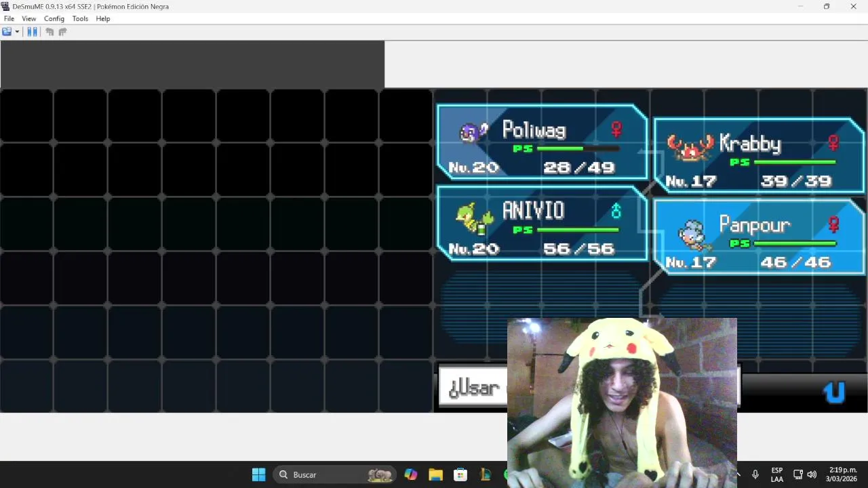The width and height of the screenshot is (868, 488).
Task: Click Poliwag's HP value 28/49
Action: pyautogui.click(x=578, y=167)
